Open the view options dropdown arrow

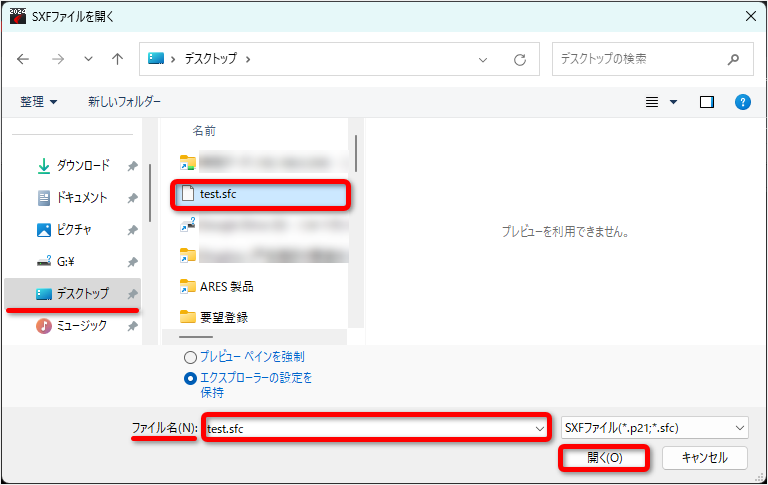tap(673, 102)
